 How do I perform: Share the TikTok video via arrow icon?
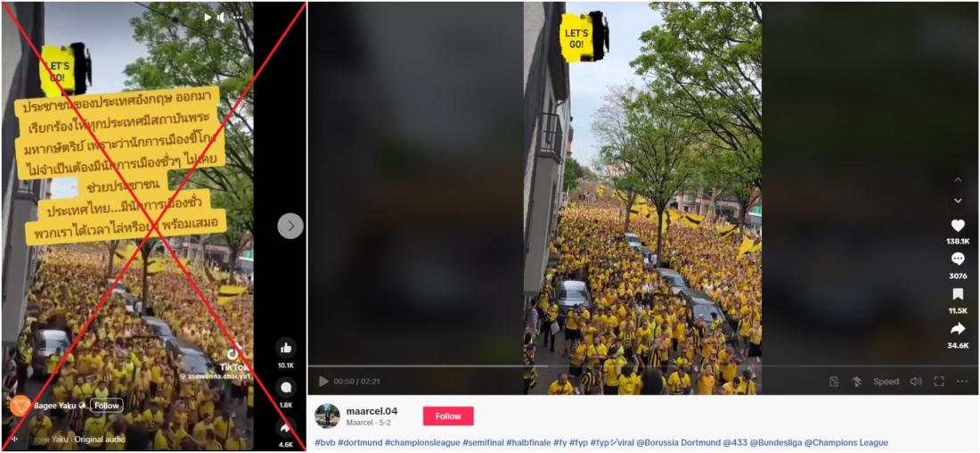[x=958, y=329]
